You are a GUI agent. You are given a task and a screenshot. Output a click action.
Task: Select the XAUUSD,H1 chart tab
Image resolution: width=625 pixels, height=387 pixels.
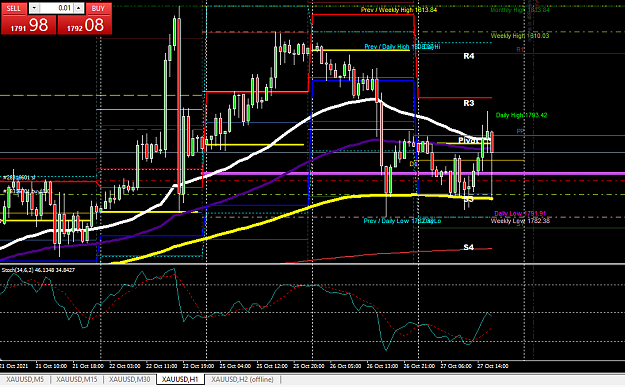click(x=180, y=379)
